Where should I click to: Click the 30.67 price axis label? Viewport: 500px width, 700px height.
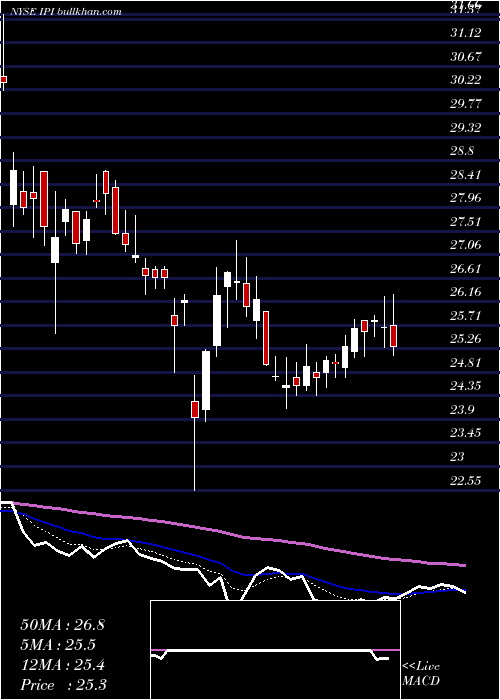466,56
